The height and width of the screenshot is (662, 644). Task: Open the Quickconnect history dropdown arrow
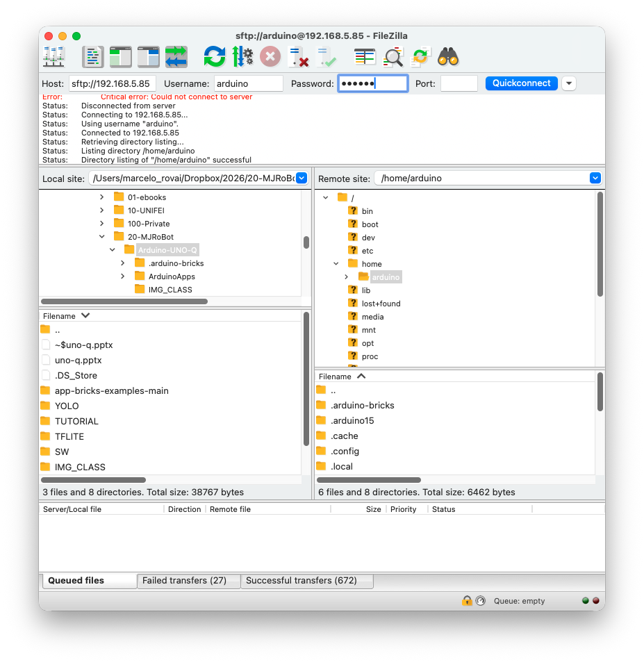pyautogui.click(x=569, y=83)
